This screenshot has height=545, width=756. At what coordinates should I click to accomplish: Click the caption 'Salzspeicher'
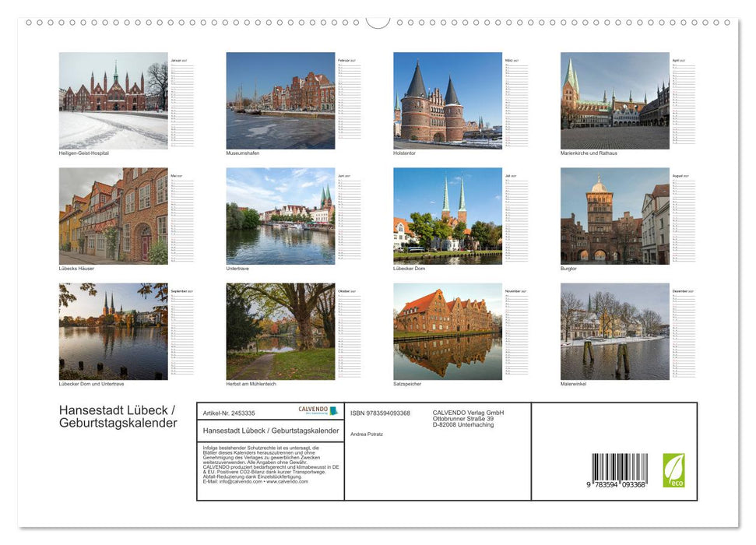407,384
